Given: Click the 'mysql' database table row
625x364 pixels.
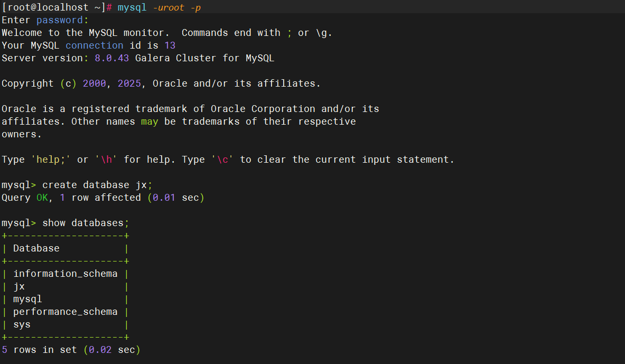Looking at the screenshot, I should 66,300.
